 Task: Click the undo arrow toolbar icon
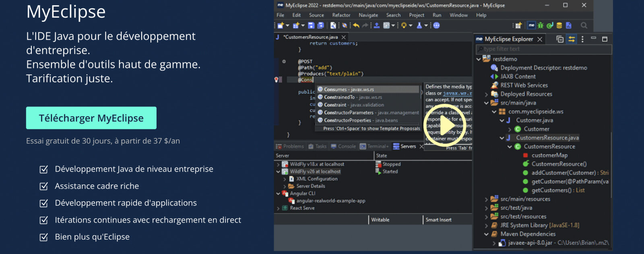click(356, 25)
